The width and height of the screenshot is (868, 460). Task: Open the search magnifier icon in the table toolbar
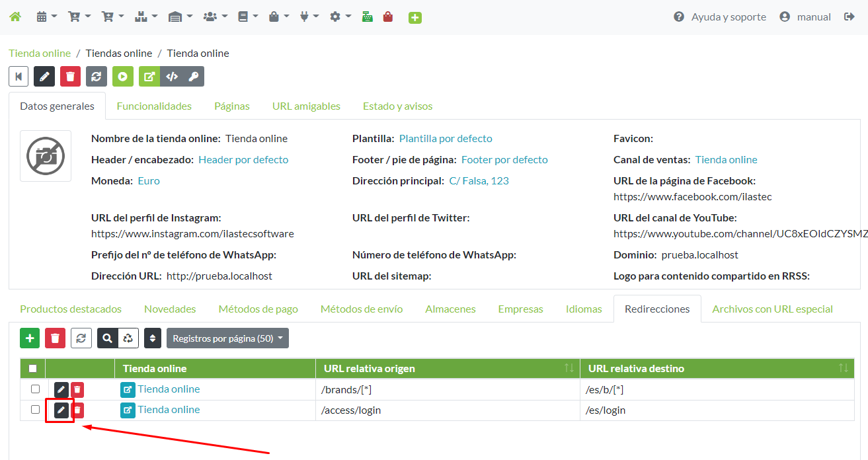click(107, 338)
